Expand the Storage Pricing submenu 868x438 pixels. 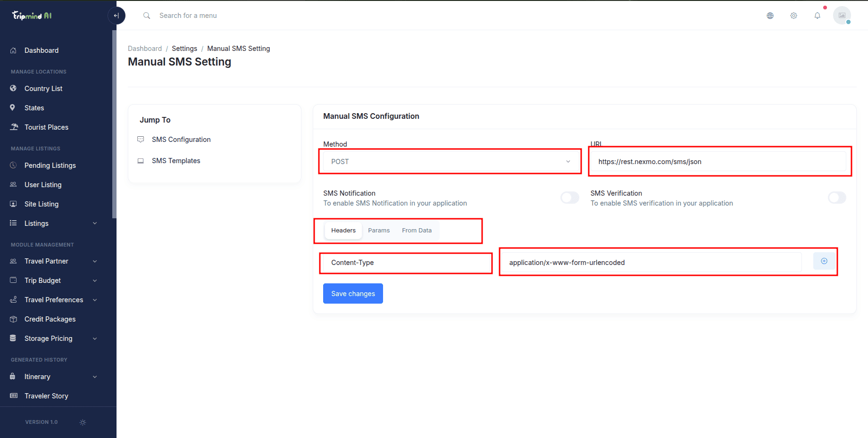(95, 339)
